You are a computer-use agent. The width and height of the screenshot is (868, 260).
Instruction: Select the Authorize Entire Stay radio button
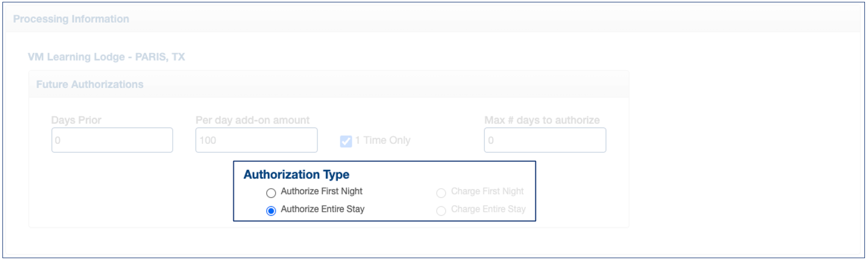(271, 211)
